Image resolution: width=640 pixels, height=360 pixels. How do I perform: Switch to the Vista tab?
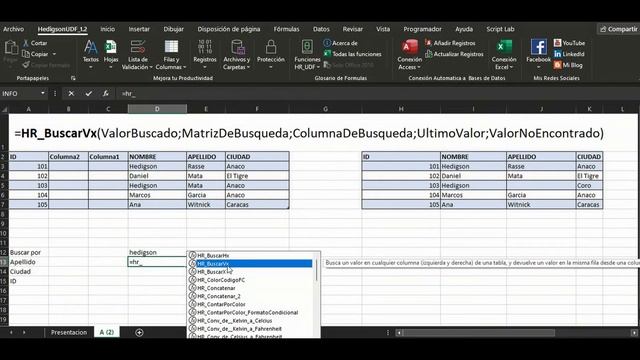tap(383, 29)
